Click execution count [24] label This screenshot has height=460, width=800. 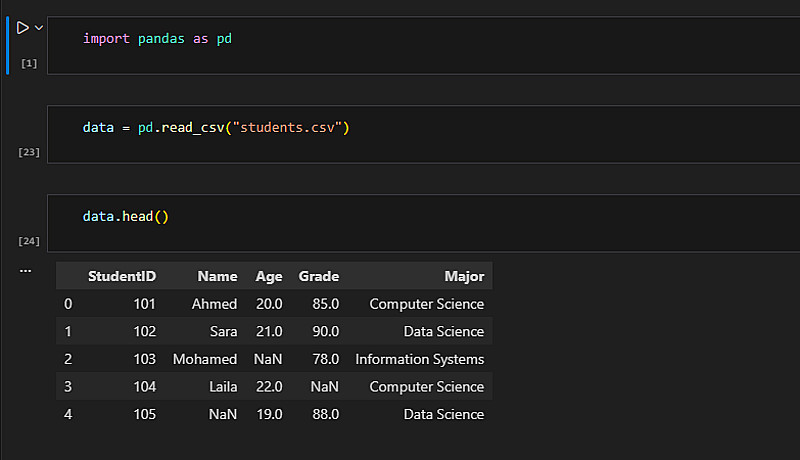(x=29, y=241)
